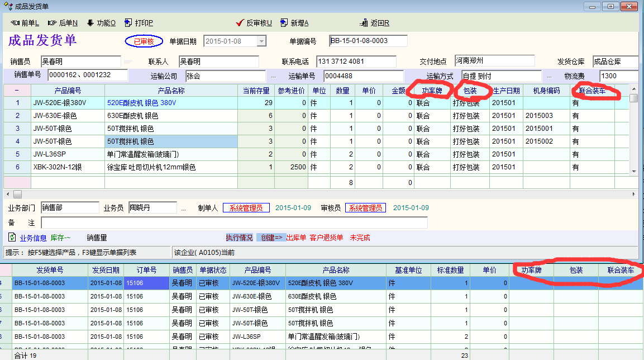Click the minus button at grid top-left corner
Screen dimensions: 644x360
tap(17, 90)
